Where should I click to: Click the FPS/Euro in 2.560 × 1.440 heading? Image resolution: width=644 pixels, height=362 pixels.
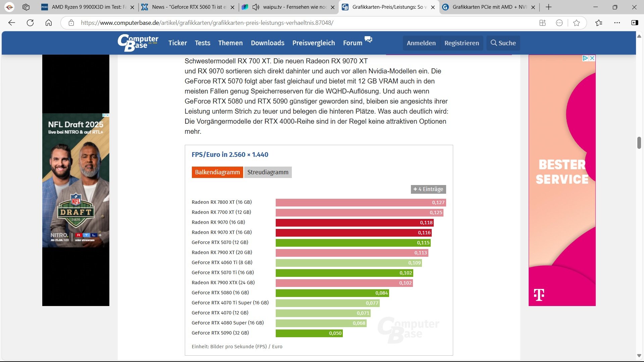point(230,155)
